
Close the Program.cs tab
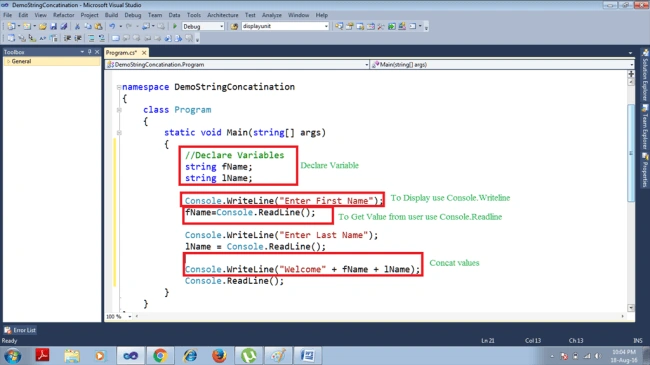(x=144, y=53)
